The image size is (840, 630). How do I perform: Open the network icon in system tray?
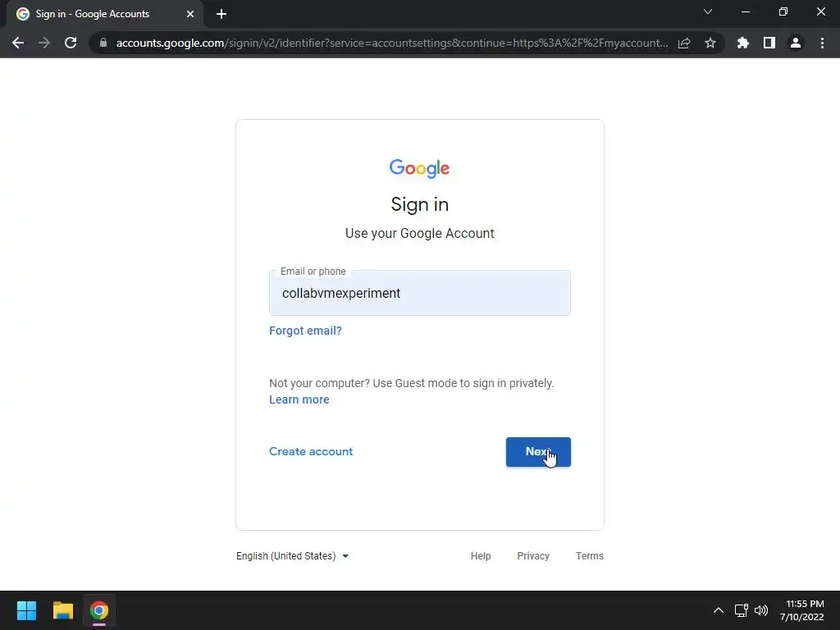742,610
